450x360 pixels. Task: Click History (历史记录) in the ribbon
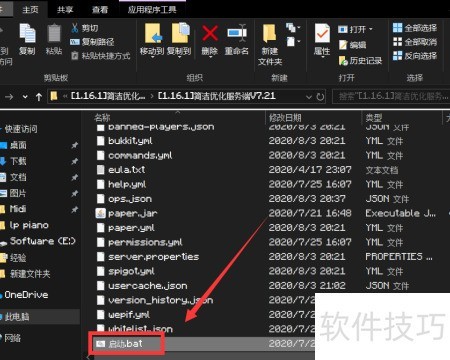point(360,60)
